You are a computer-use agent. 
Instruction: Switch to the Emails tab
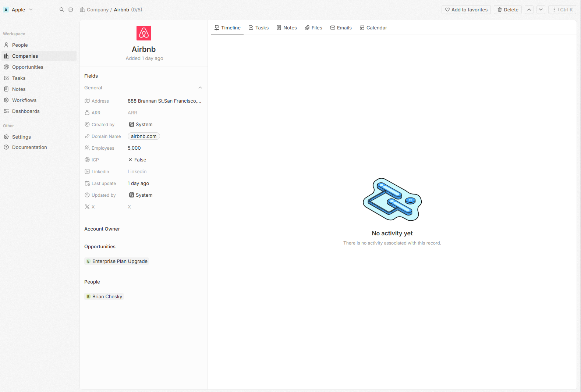point(341,28)
